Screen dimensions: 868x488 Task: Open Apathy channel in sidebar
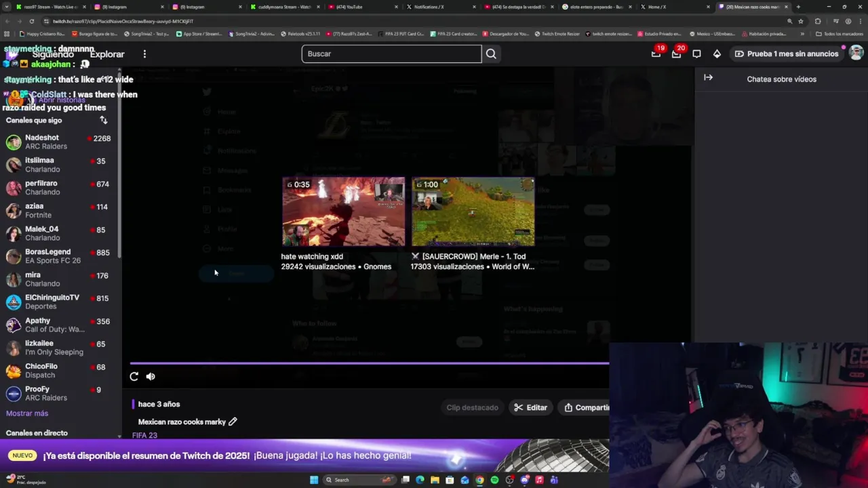pyautogui.click(x=59, y=325)
